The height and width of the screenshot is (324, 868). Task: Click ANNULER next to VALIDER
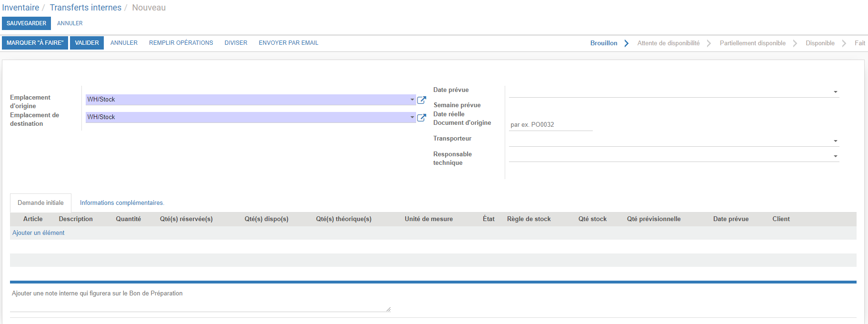[124, 43]
